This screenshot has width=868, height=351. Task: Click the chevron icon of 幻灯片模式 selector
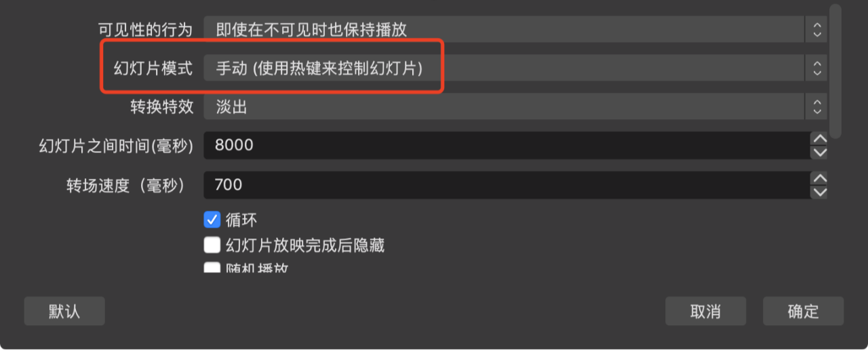click(x=816, y=68)
